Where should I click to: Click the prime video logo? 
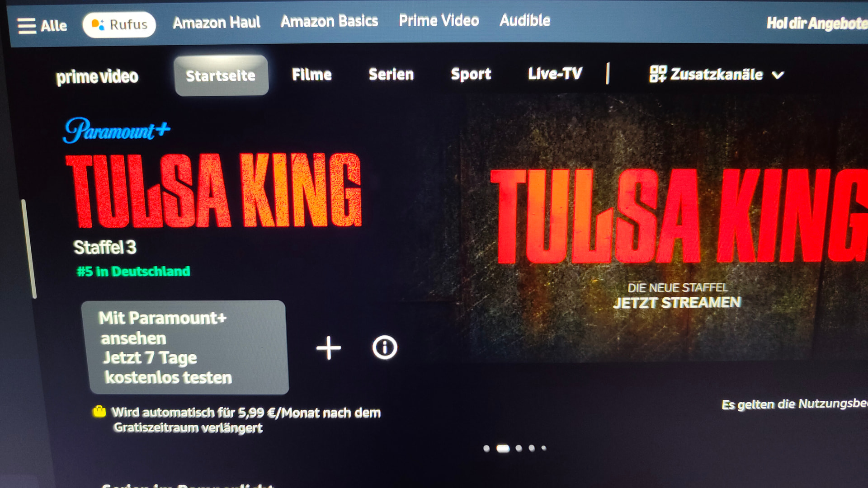(x=97, y=77)
